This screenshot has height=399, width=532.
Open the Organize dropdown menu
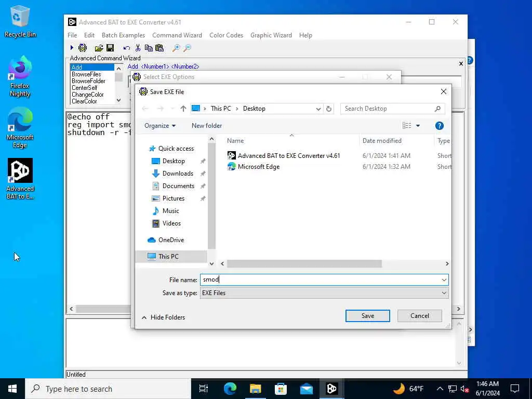click(x=160, y=126)
